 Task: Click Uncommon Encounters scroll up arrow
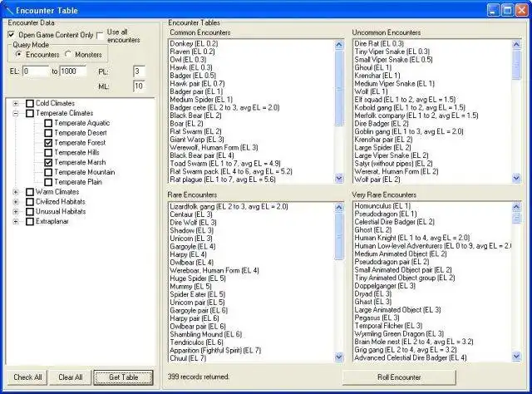516,44
